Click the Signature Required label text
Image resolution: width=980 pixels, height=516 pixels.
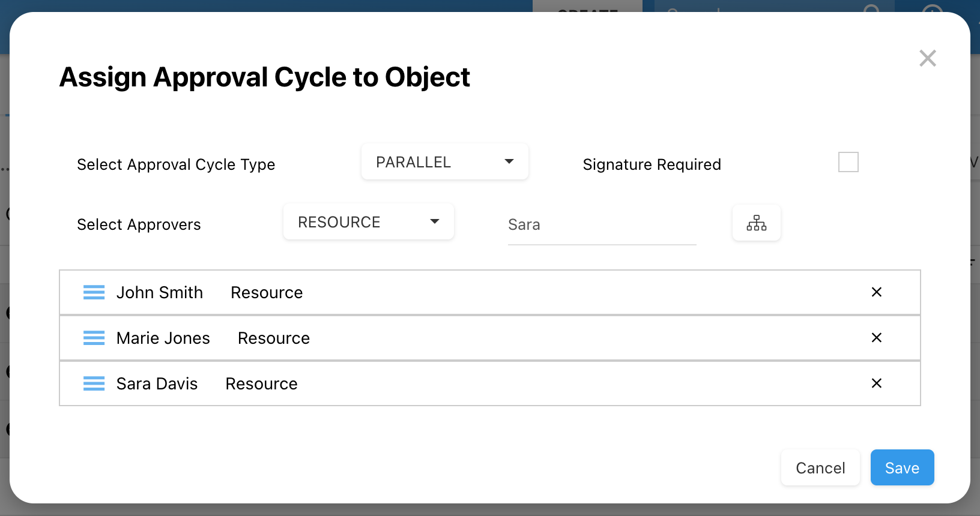tap(652, 164)
